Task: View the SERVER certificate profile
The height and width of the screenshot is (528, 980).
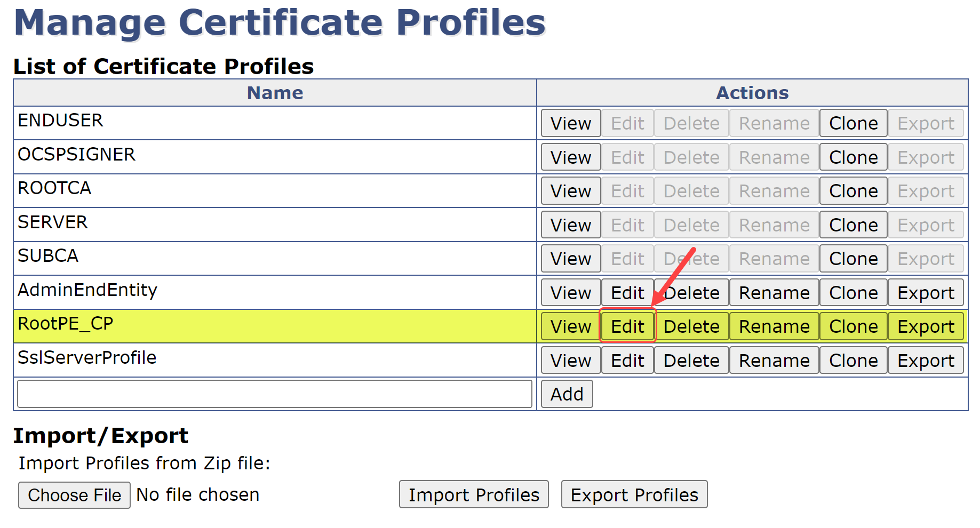Action: coord(571,225)
